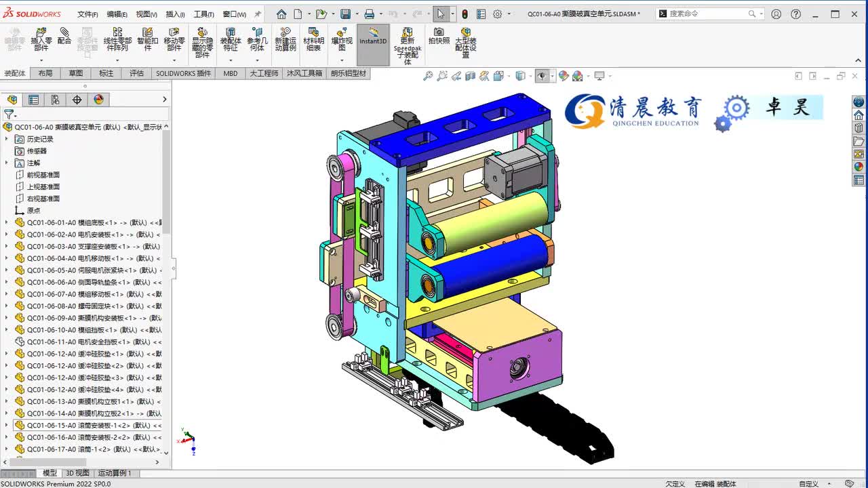The image size is (868, 488).
Task: Select the 原点 origin in tree
Action: pos(33,210)
